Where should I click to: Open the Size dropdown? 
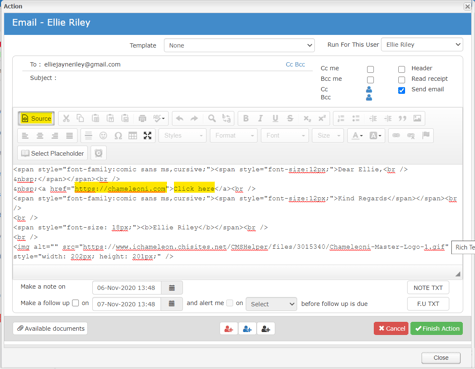(x=328, y=136)
